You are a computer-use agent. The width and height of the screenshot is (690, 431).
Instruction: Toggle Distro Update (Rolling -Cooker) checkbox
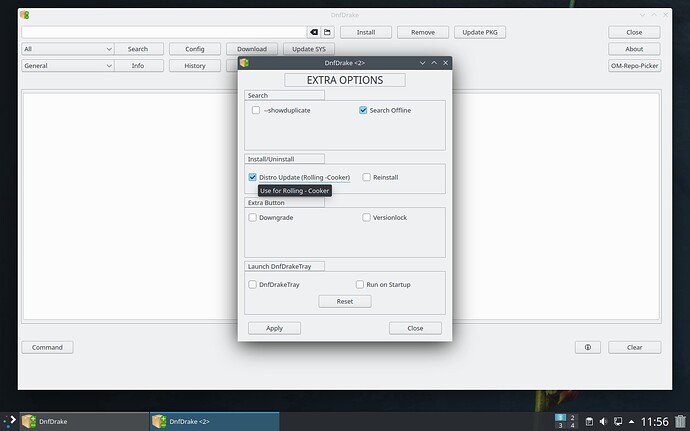252,177
